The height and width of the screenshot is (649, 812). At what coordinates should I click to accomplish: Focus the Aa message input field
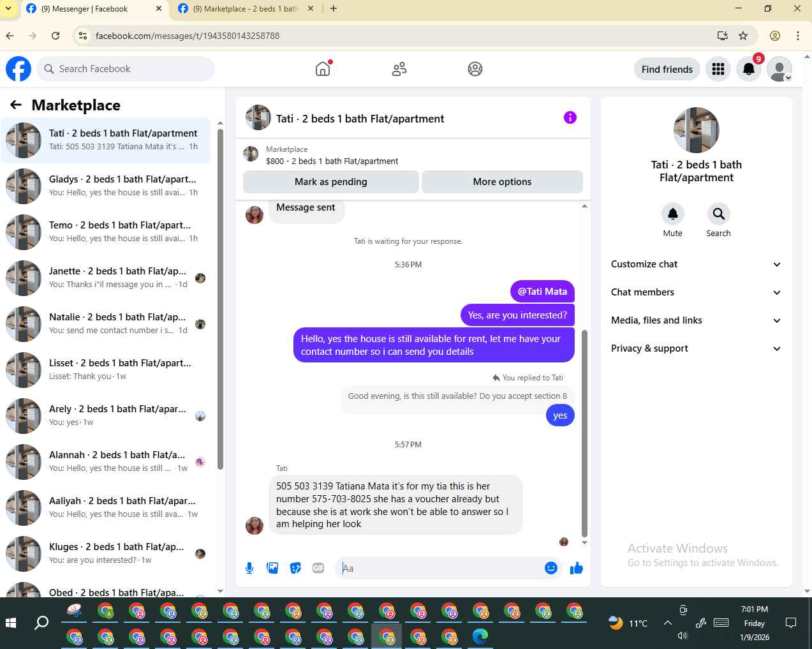(x=440, y=568)
